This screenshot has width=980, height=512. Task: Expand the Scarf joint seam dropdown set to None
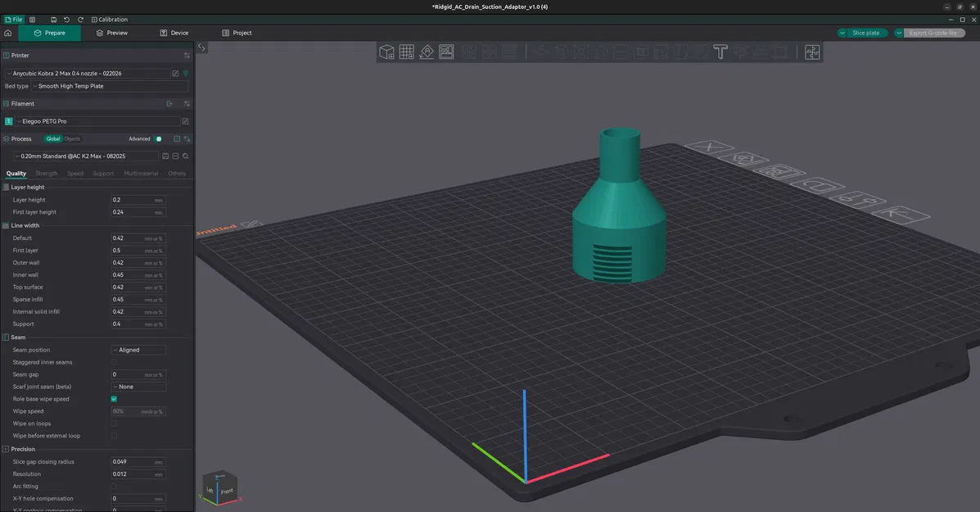point(138,386)
